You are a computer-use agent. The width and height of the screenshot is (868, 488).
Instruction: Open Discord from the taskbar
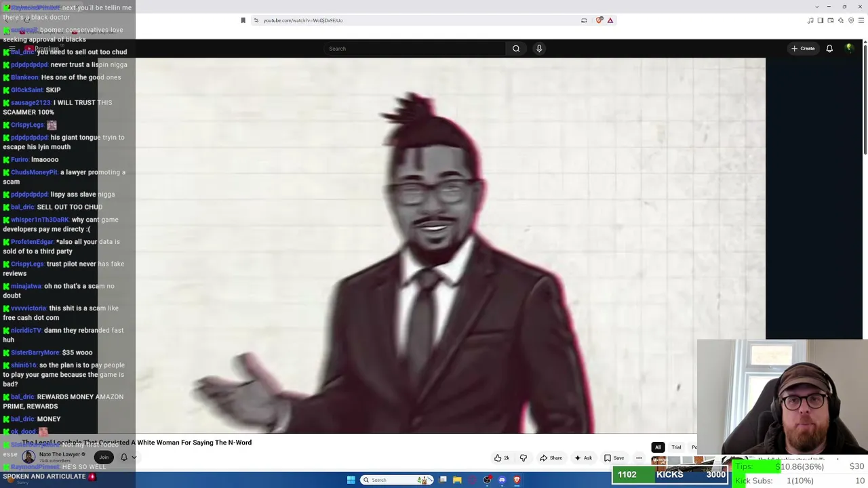(x=502, y=480)
